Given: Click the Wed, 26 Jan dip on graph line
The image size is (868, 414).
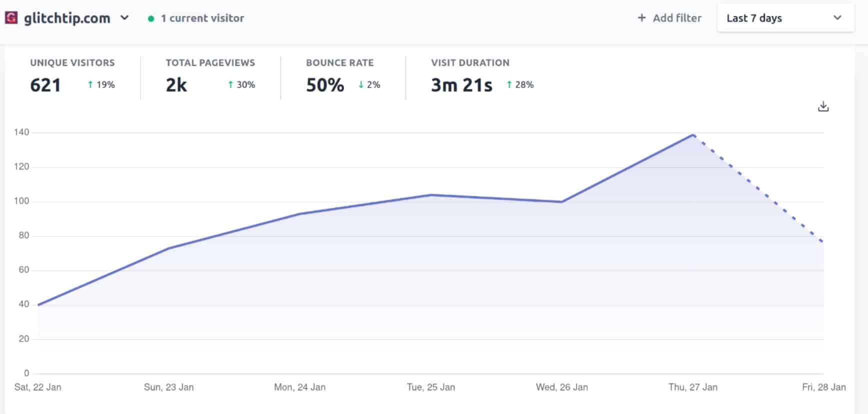Looking at the screenshot, I should pyautogui.click(x=562, y=202).
